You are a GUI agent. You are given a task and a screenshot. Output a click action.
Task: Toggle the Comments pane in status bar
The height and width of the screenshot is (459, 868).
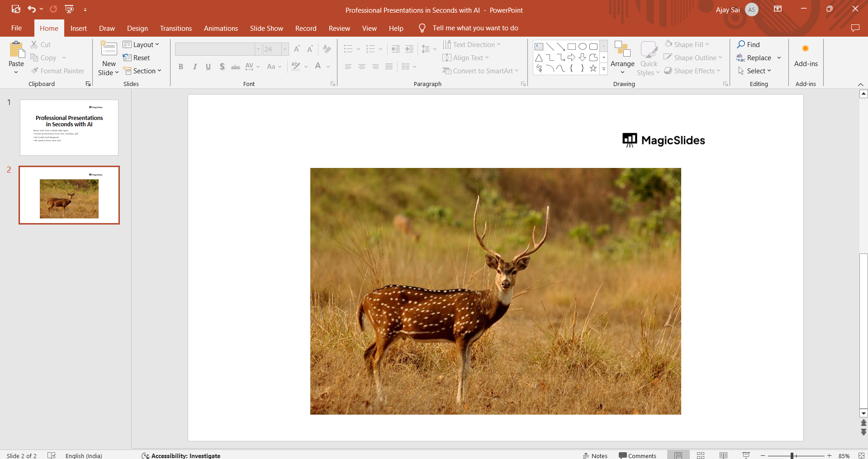coord(637,455)
